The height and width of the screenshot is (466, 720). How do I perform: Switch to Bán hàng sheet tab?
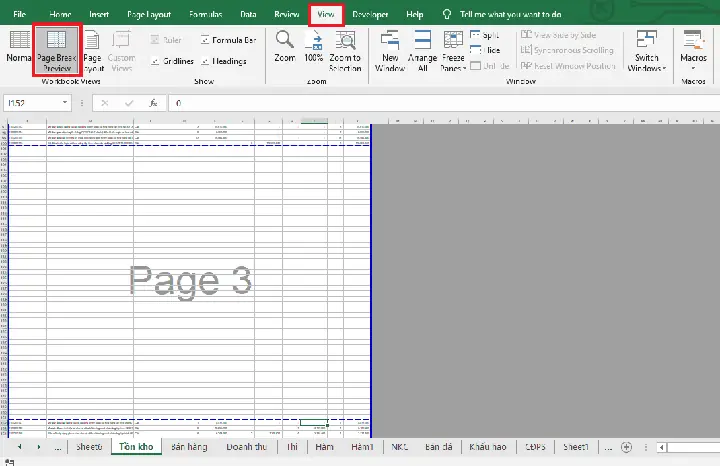[189, 447]
